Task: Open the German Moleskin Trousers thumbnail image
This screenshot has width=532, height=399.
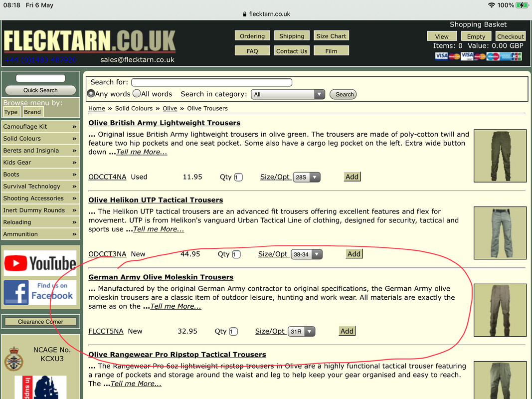Action: tap(500, 310)
